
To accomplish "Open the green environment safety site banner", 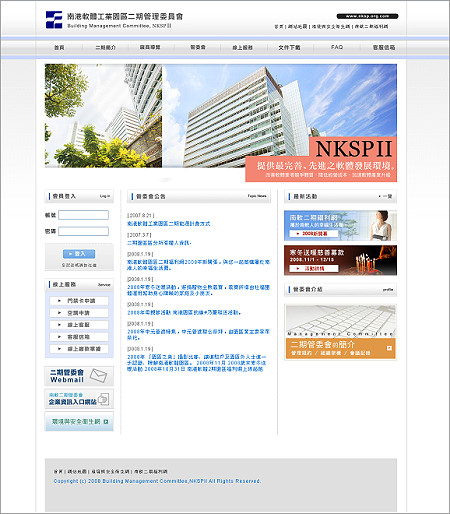I will [x=79, y=421].
